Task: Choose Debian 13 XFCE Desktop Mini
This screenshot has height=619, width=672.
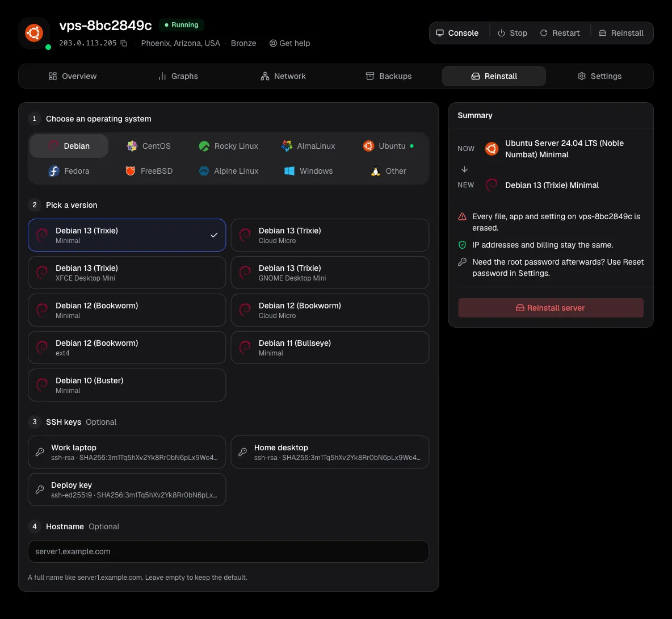Action: tap(127, 273)
